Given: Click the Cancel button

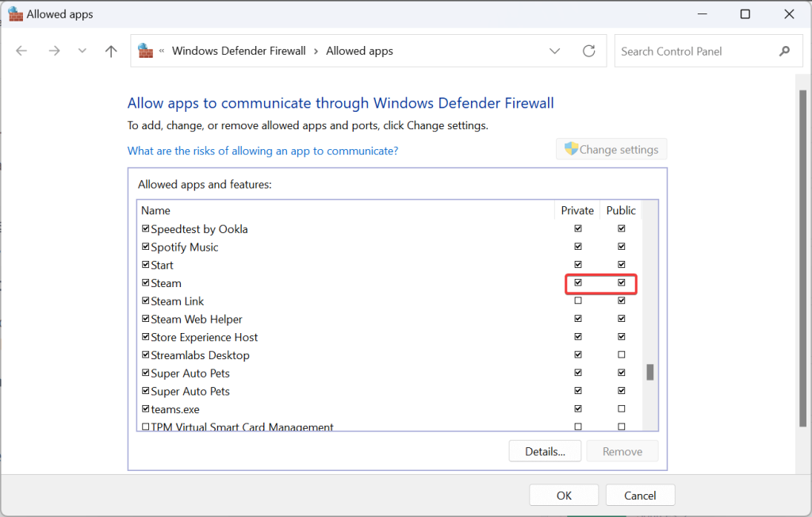Looking at the screenshot, I should [640, 496].
